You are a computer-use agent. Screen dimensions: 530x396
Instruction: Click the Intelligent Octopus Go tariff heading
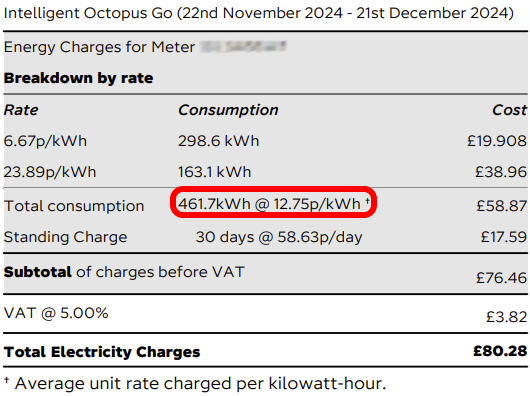point(259,14)
